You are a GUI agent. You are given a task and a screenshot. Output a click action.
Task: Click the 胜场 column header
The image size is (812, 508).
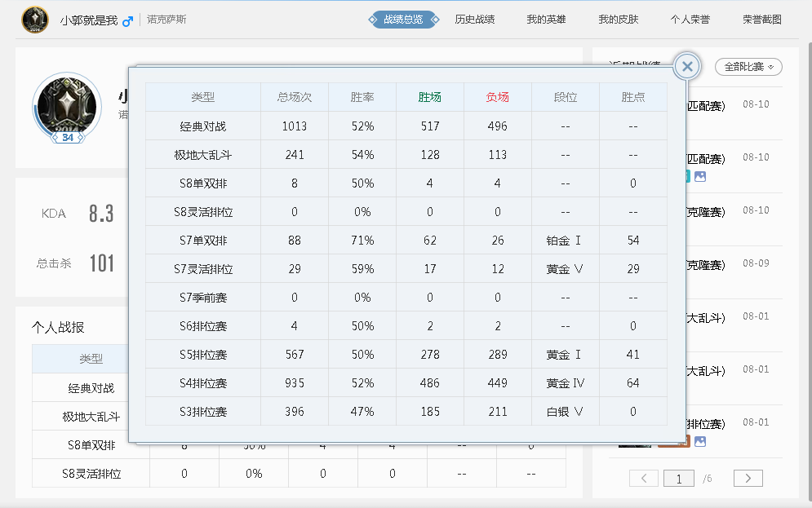tap(429, 97)
